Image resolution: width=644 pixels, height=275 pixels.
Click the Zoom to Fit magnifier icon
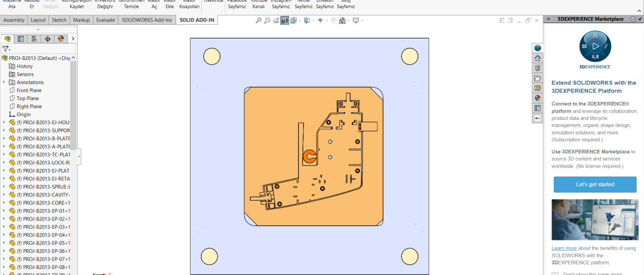(259, 20)
